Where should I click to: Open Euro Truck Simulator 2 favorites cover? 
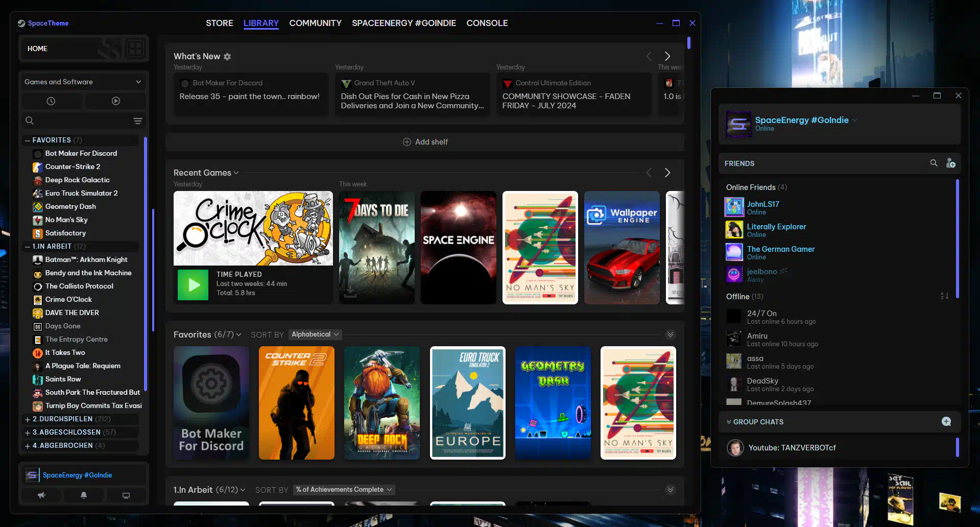point(468,403)
